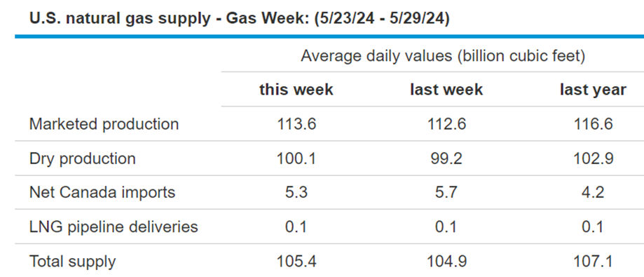Screen dimensions: 644x277
Task: Select Dry production this week value 100.1
Action: tap(296, 158)
